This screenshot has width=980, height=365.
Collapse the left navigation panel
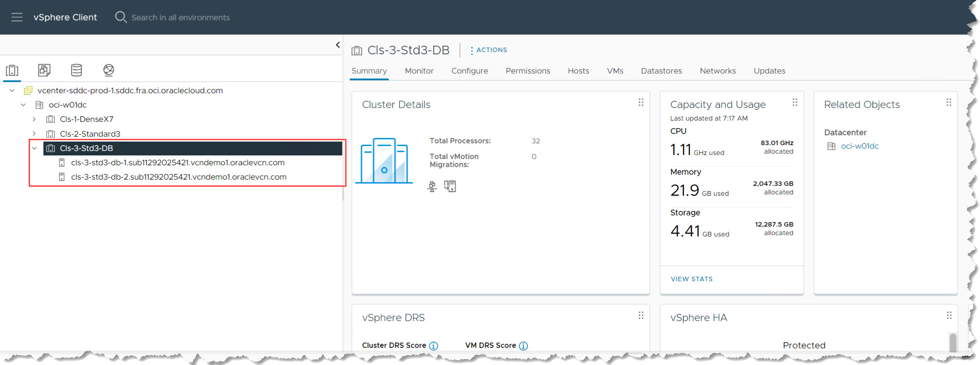(x=338, y=45)
